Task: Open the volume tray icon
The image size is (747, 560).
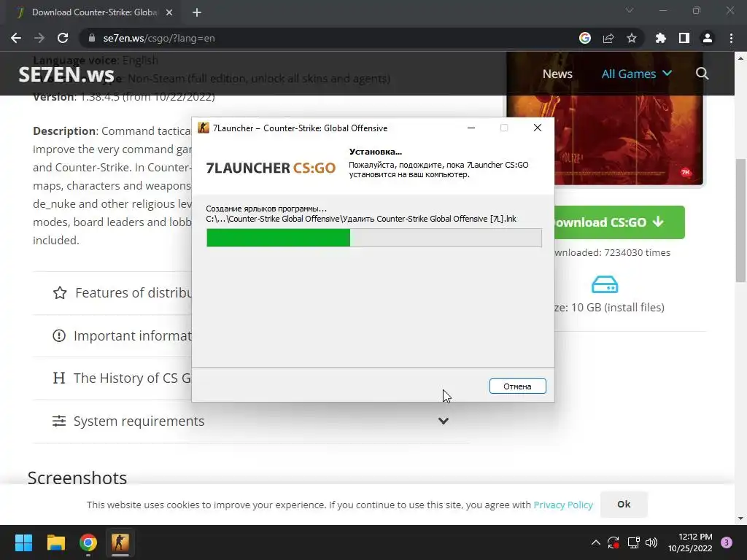Action: [x=651, y=542]
